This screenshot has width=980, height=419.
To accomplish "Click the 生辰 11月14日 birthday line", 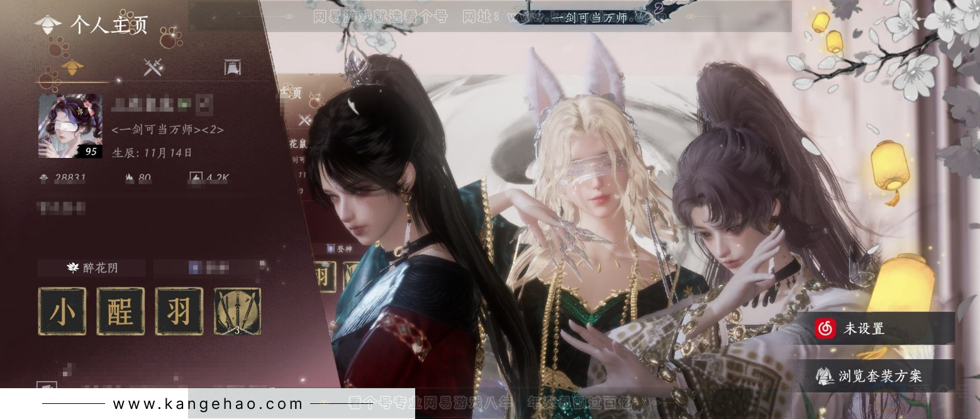I will pos(152,153).
